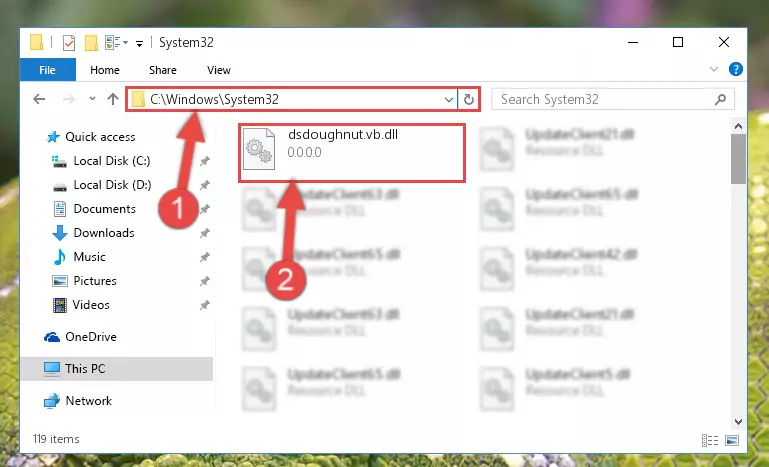This screenshot has height=467, width=769.
Task: Open Downloads in the navigation pane
Action: (x=104, y=233)
